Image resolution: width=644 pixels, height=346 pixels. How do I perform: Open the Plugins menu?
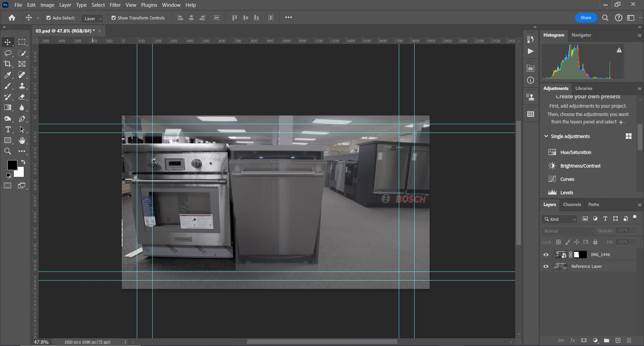pyautogui.click(x=149, y=5)
